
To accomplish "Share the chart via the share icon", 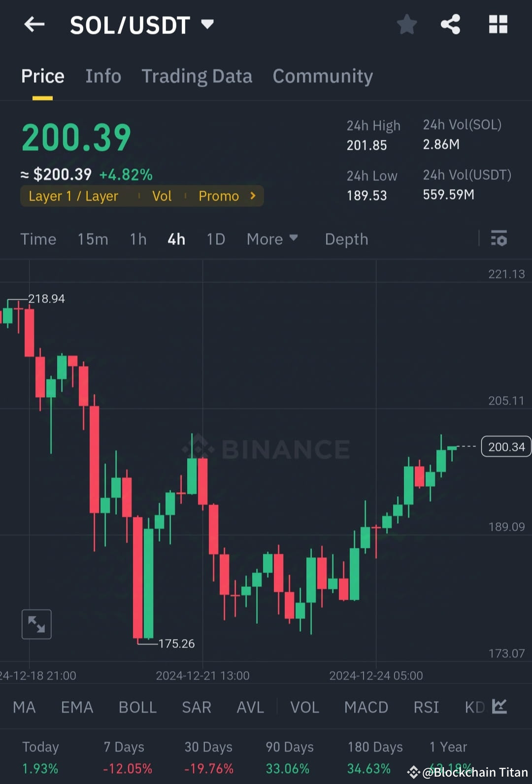I will [450, 24].
